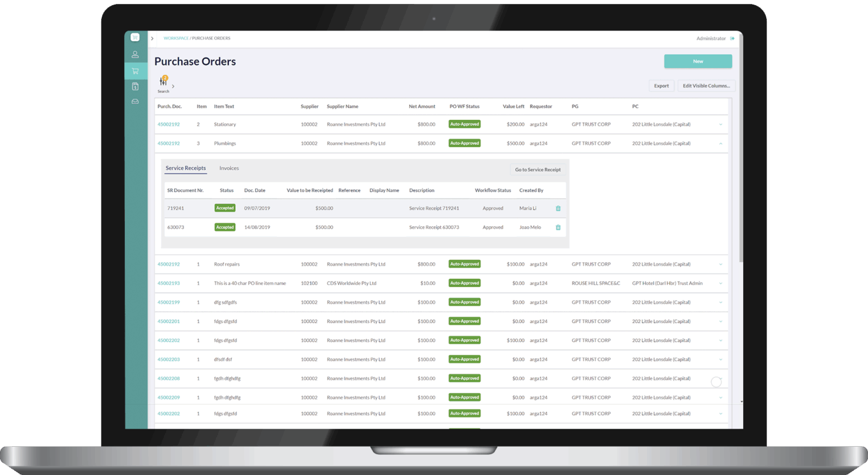This screenshot has height=475, width=868.
Task: Click the app logo at sidebar top
Action: (x=135, y=37)
